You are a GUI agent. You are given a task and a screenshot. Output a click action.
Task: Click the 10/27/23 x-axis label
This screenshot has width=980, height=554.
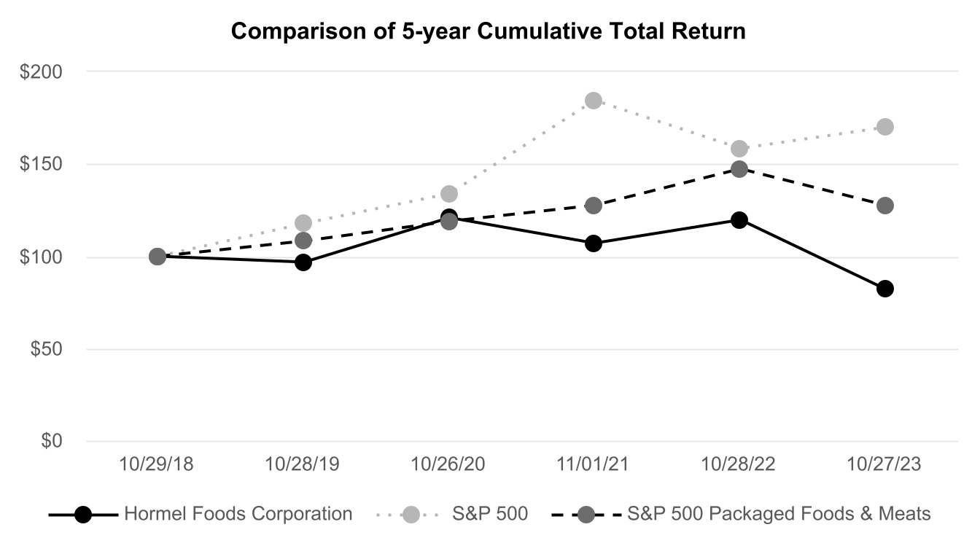[x=884, y=464]
